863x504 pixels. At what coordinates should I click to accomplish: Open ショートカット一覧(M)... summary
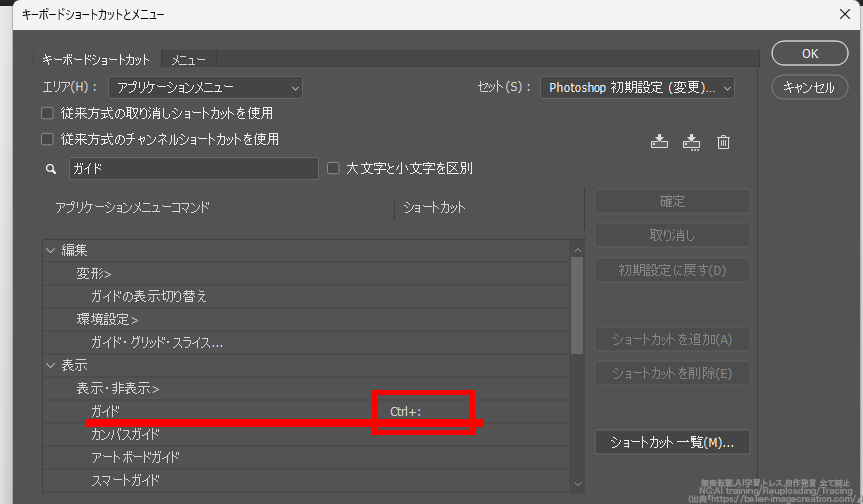(x=672, y=441)
